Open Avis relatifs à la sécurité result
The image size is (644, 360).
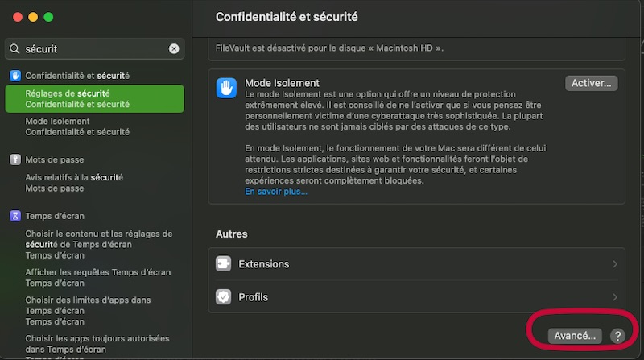tap(74, 183)
